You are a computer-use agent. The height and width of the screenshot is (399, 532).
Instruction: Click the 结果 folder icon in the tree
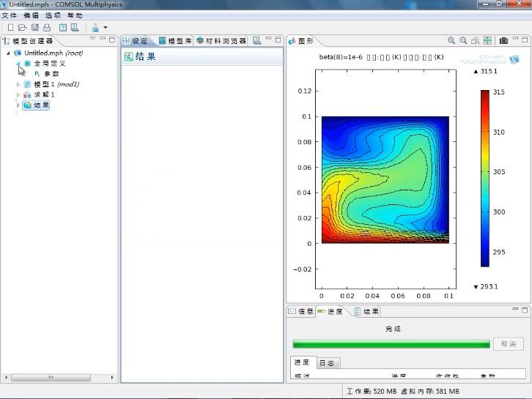pos(28,105)
